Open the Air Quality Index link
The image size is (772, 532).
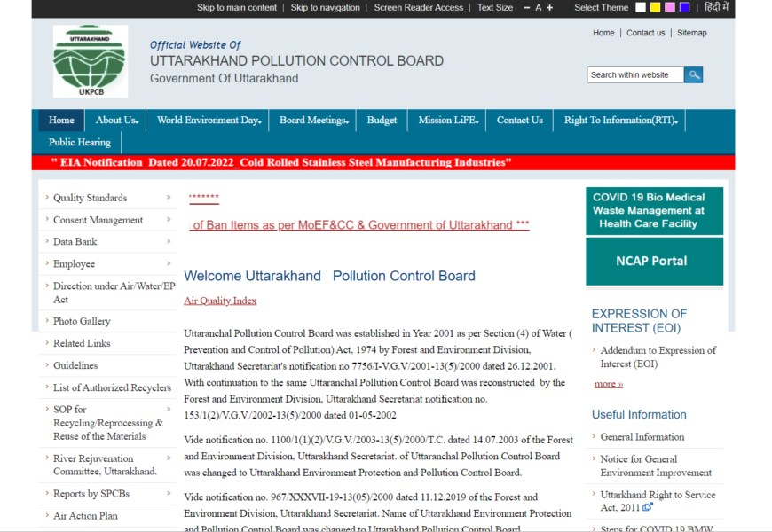tap(220, 301)
